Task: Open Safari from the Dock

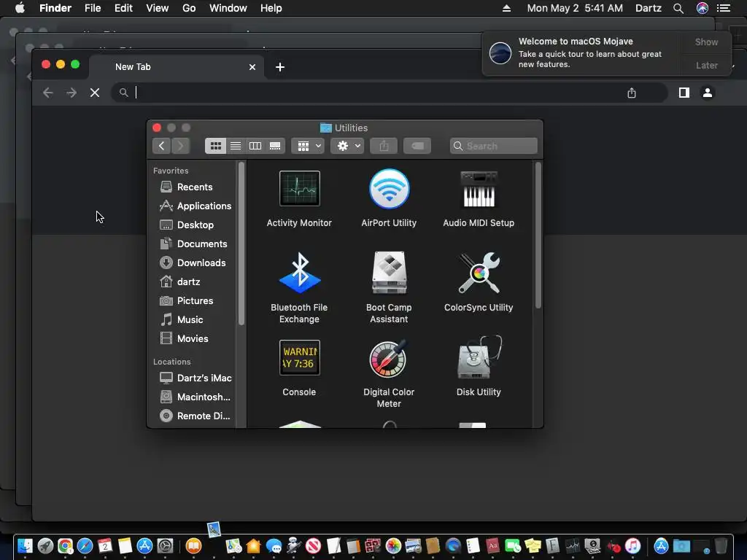Action: pyautogui.click(x=85, y=545)
